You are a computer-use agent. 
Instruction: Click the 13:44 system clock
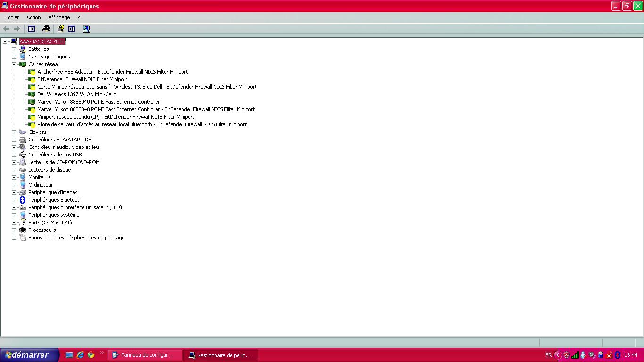pyautogui.click(x=631, y=355)
